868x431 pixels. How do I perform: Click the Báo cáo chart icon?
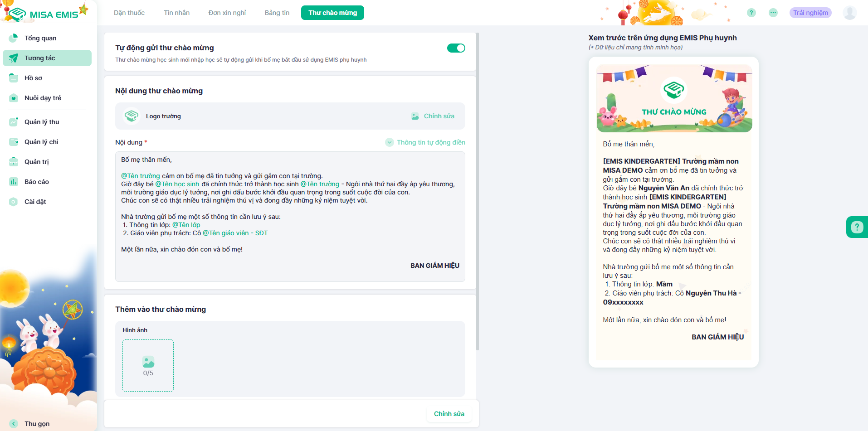[14, 182]
